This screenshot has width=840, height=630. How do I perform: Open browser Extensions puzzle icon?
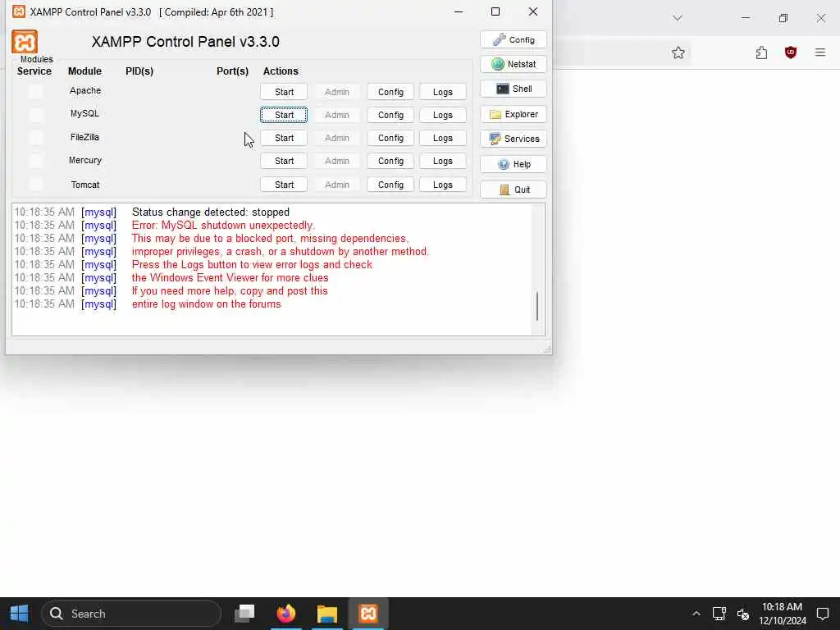pos(761,52)
